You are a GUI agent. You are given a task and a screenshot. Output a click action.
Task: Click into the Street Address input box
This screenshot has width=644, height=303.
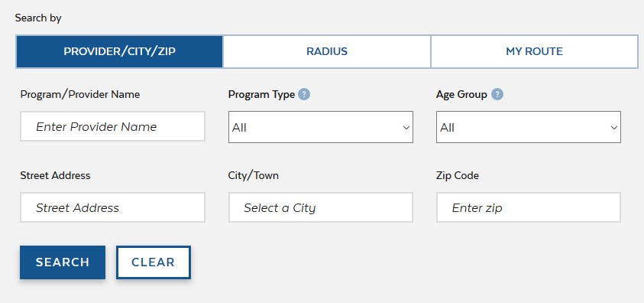point(112,207)
